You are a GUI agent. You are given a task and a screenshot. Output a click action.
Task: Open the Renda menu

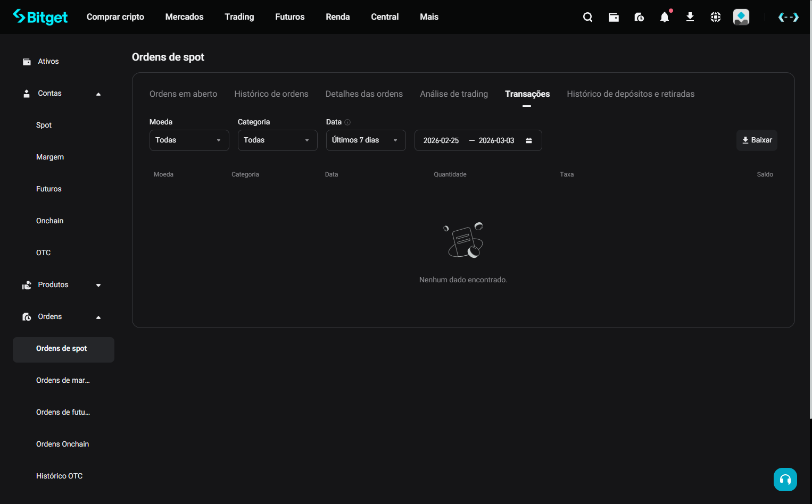click(338, 17)
